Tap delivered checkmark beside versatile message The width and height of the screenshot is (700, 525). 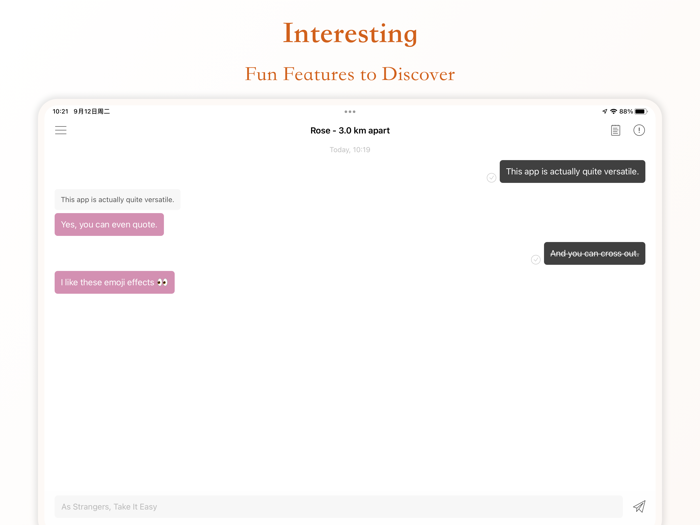(491, 178)
